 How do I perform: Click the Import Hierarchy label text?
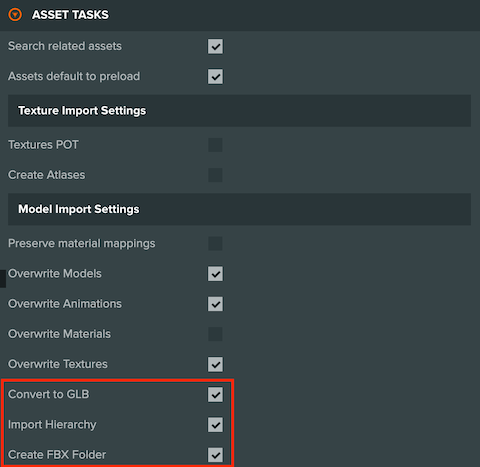pos(52,425)
